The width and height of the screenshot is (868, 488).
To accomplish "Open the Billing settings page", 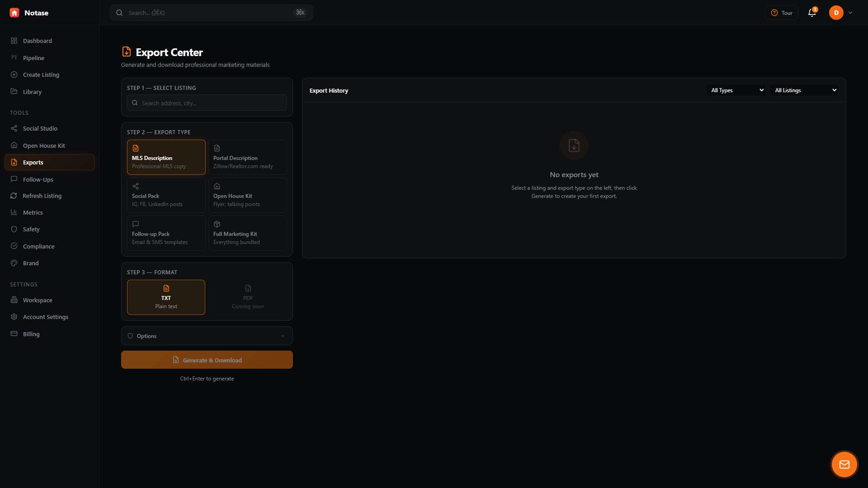I will (x=31, y=334).
